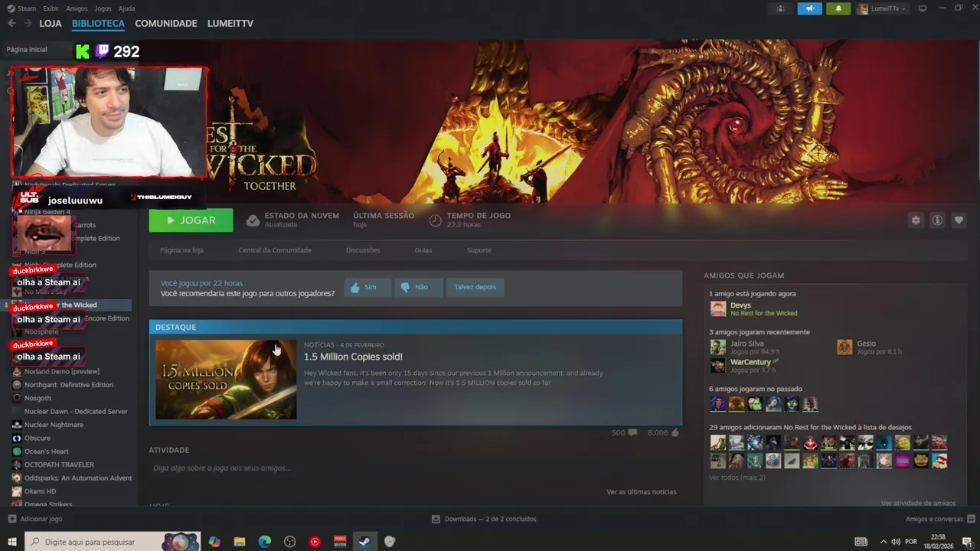Image resolution: width=980 pixels, height=551 pixels.
Task: Click the forward navigation arrow
Action: (x=28, y=24)
